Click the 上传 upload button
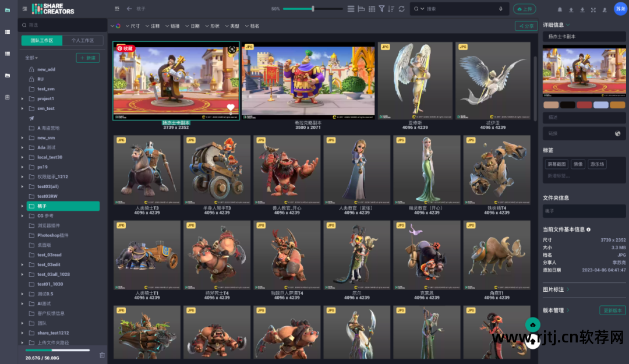 pyautogui.click(x=524, y=9)
